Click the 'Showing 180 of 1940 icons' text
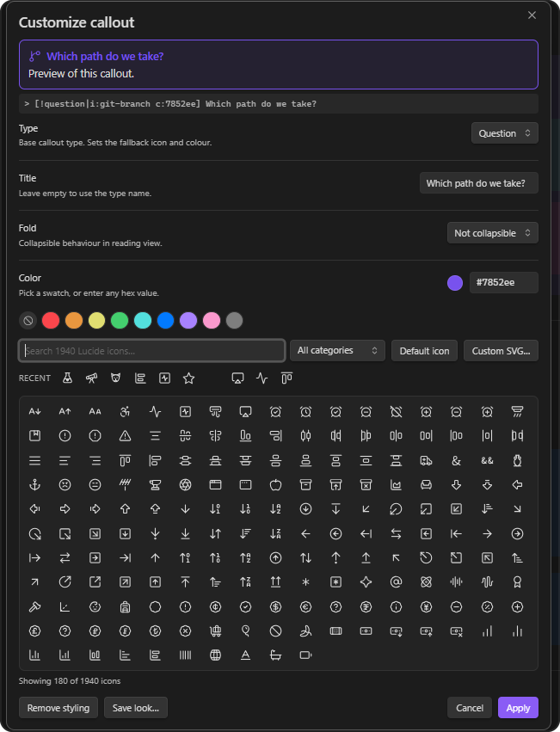This screenshot has width=560, height=732. pyautogui.click(x=70, y=681)
